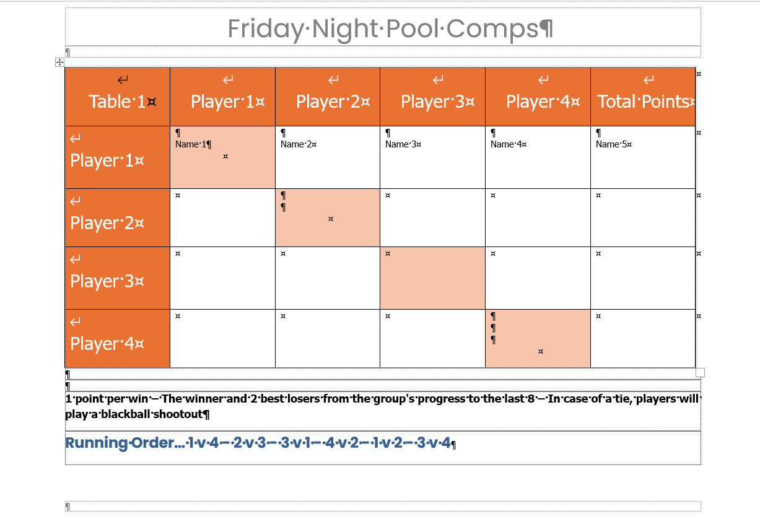This screenshot has width=760, height=532.
Task: Click the Total Points cell in Player 4 row
Action: point(643,338)
